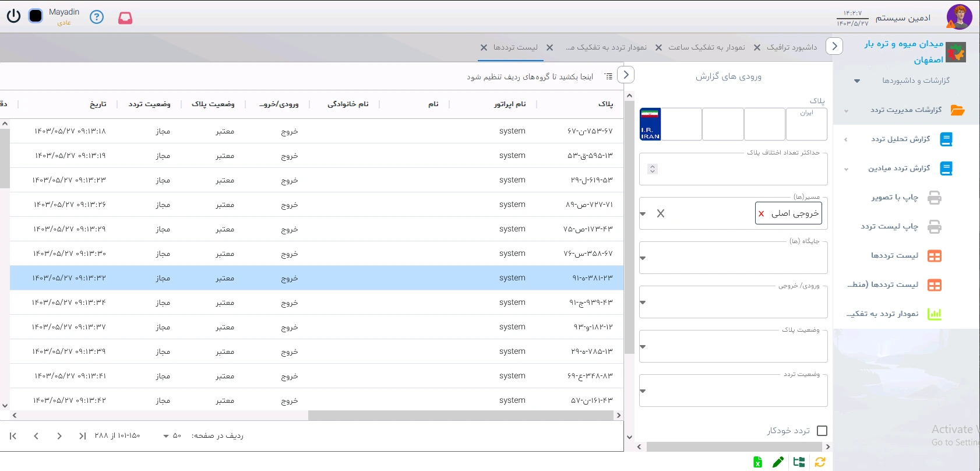Click the green pencil edit icon
Viewport: 980px width, 471px height.
point(778,462)
